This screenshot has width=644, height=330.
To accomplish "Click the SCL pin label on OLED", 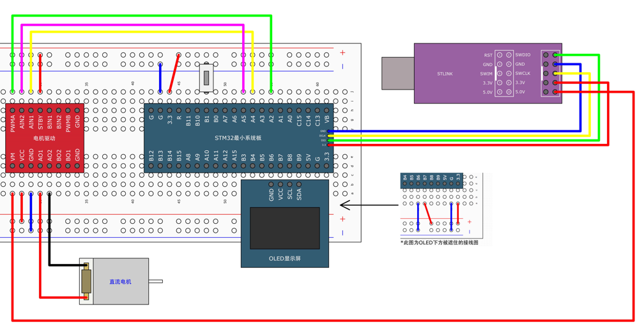I will pyautogui.click(x=290, y=194).
